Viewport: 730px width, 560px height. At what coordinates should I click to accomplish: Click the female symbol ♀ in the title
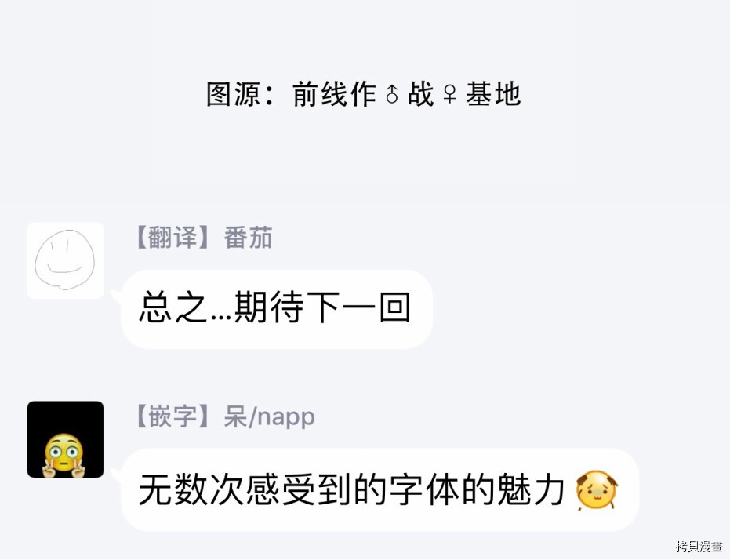[x=450, y=94]
